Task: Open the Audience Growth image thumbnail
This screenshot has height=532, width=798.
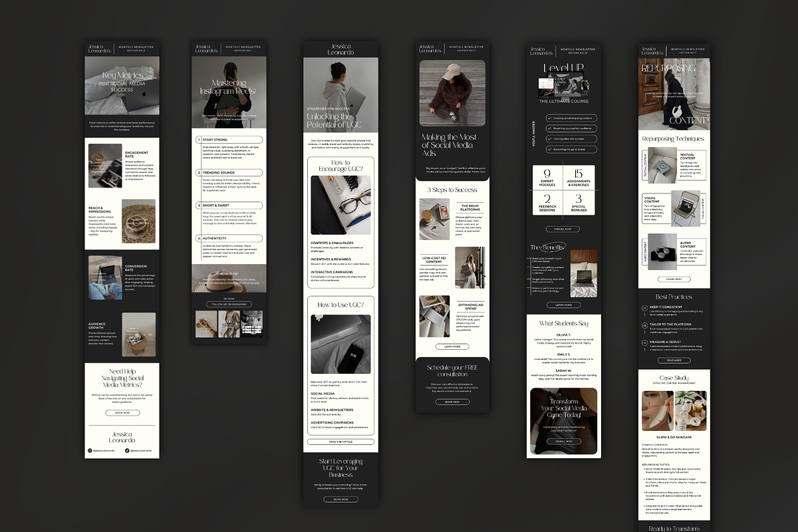Action: point(139,334)
